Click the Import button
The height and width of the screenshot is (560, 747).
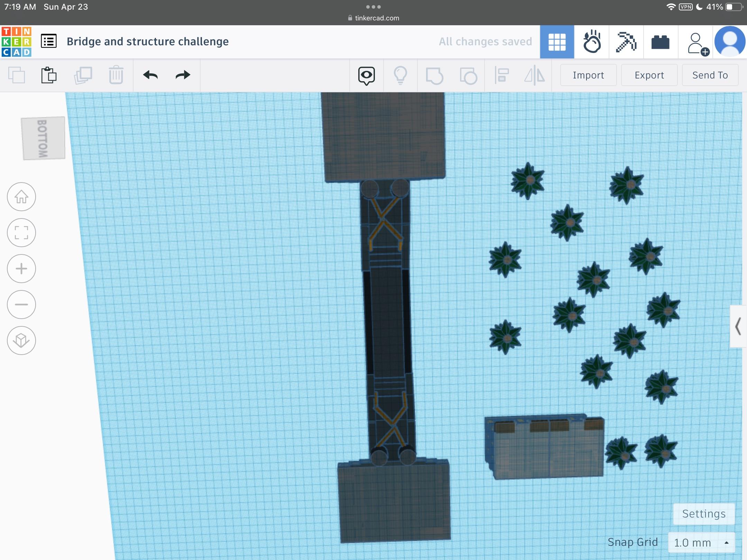(588, 75)
